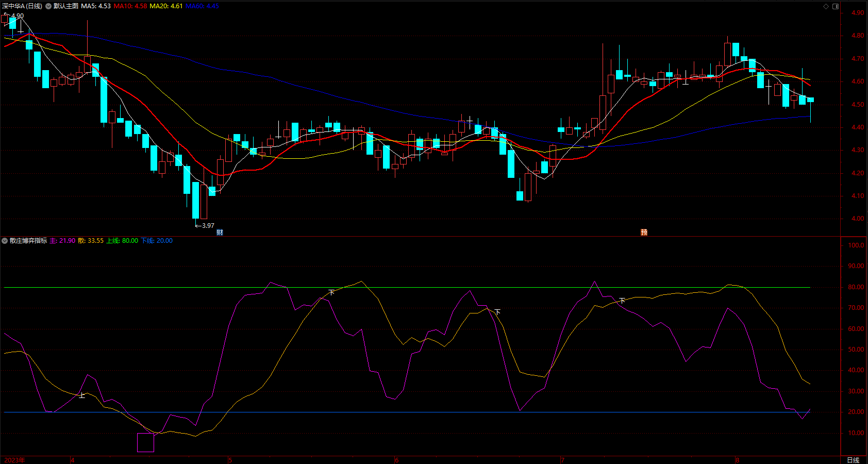Click the 预 forecast marker on chart

[x=644, y=233]
